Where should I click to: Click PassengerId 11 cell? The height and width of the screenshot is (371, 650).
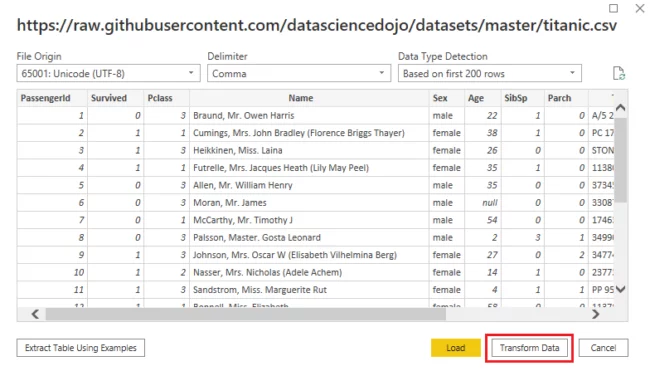(x=52, y=290)
